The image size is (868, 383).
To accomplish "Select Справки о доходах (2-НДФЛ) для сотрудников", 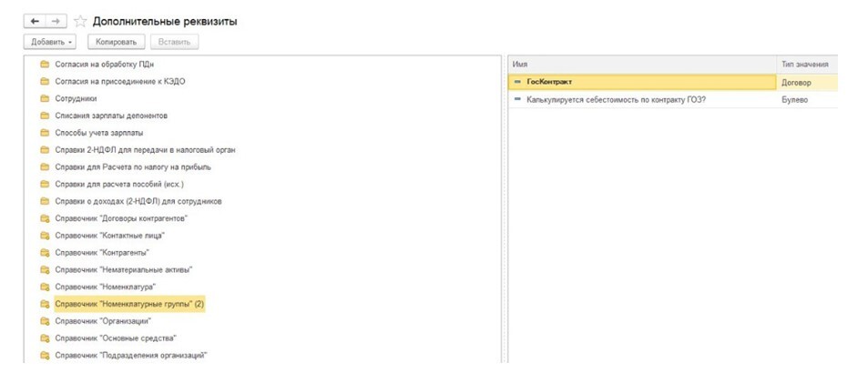I will [x=138, y=201].
